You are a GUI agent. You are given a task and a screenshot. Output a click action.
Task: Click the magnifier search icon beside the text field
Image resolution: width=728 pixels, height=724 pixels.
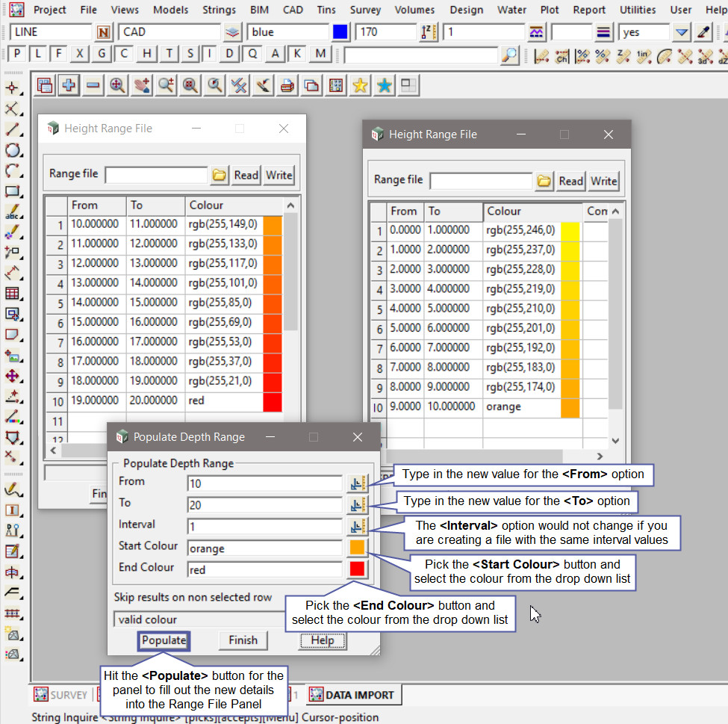coord(509,55)
